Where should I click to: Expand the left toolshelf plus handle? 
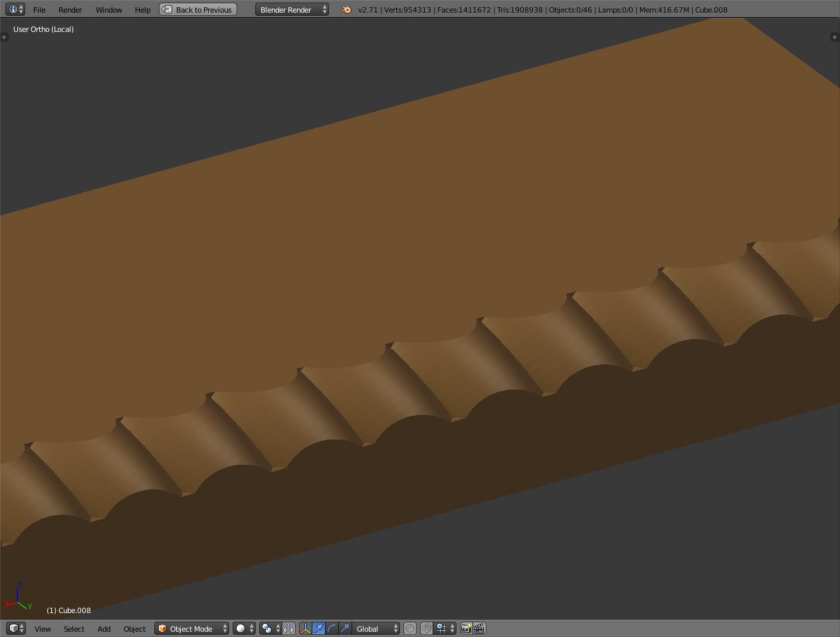4,37
